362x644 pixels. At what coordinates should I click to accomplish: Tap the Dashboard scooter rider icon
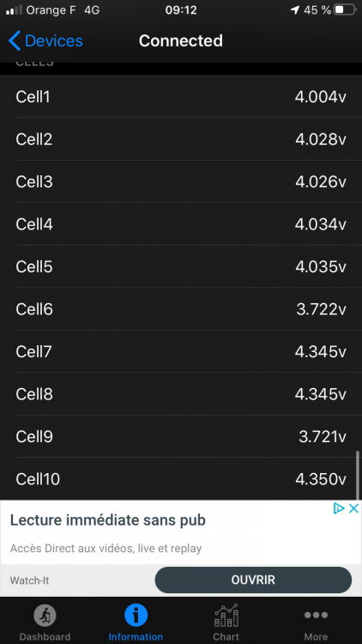(x=45, y=616)
